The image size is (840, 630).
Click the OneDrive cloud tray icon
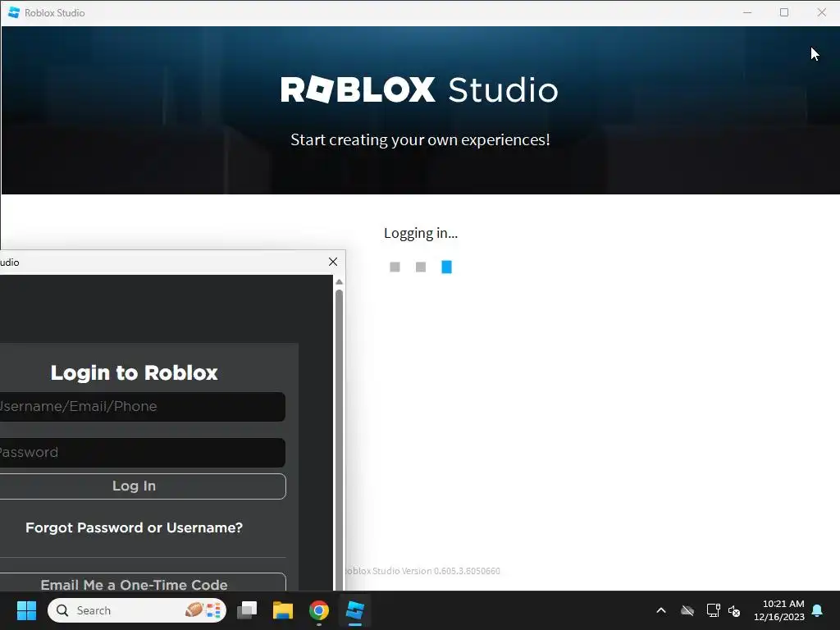pyautogui.click(x=687, y=610)
